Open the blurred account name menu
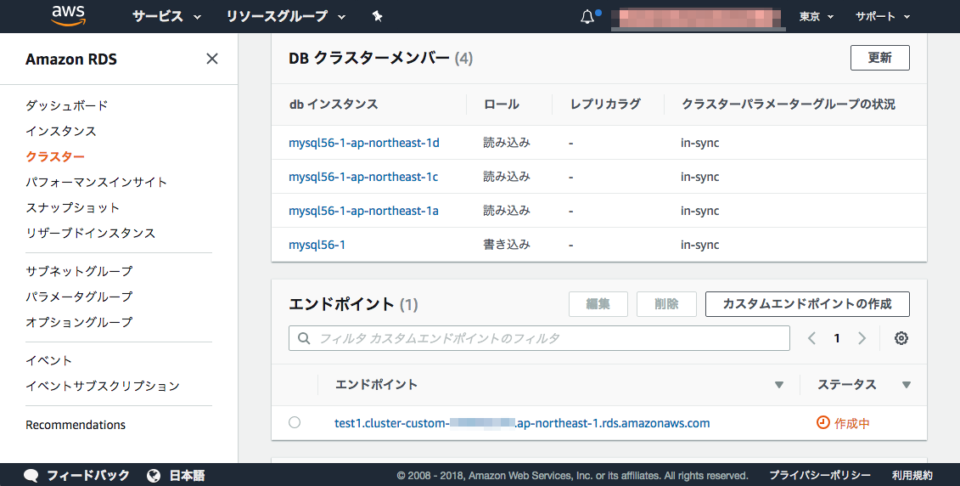 pos(698,17)
